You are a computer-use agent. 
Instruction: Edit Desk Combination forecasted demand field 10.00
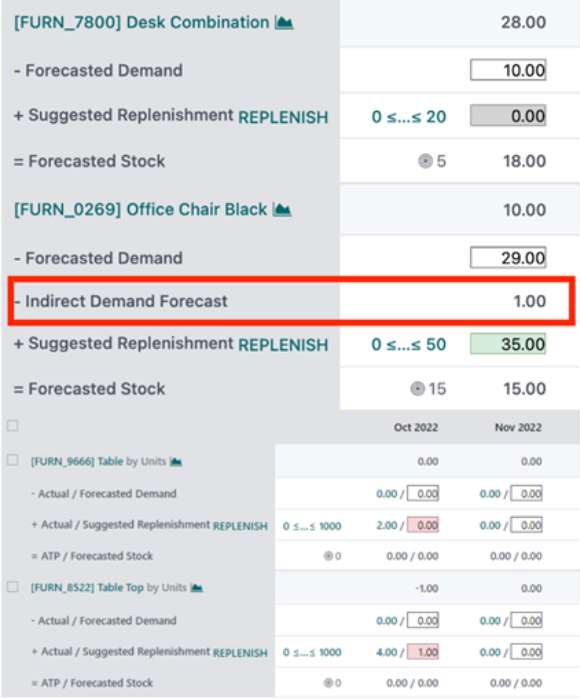(x=508, y=70)
